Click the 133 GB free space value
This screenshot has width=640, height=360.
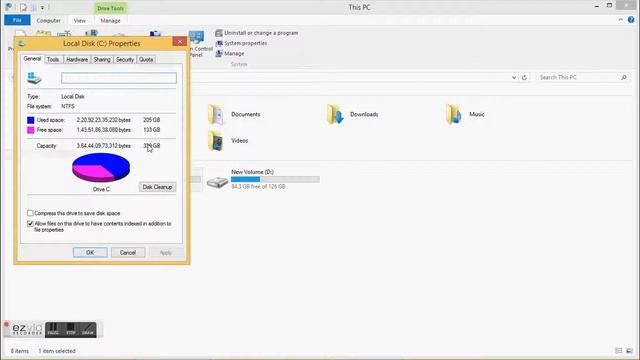(151, 130)
